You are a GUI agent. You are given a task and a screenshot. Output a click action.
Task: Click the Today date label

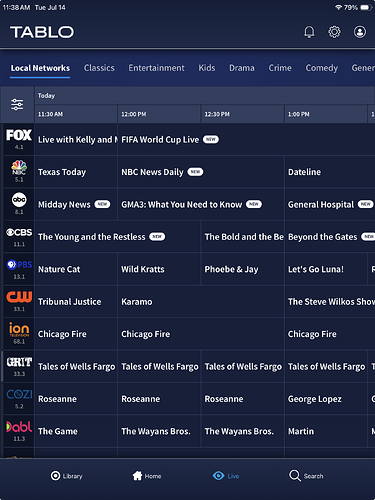point(46,96)
